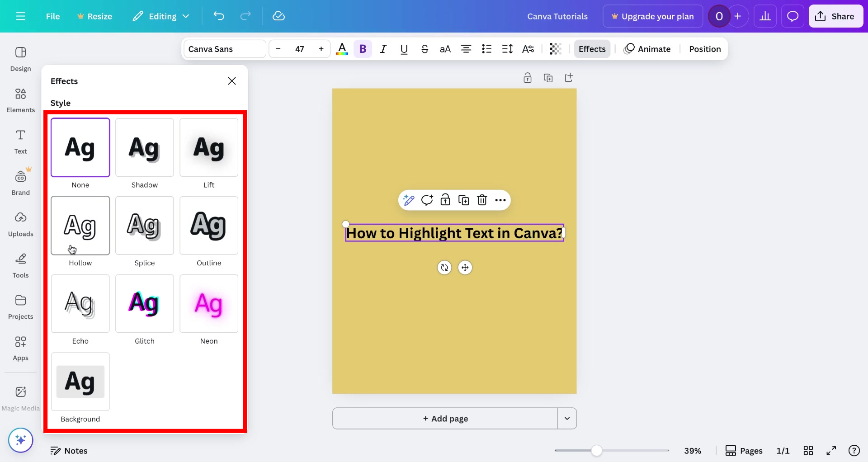Image resolution: width=868 pixels, height=462 pixels.
Task: Click the Share button
Action: [835, 16]
